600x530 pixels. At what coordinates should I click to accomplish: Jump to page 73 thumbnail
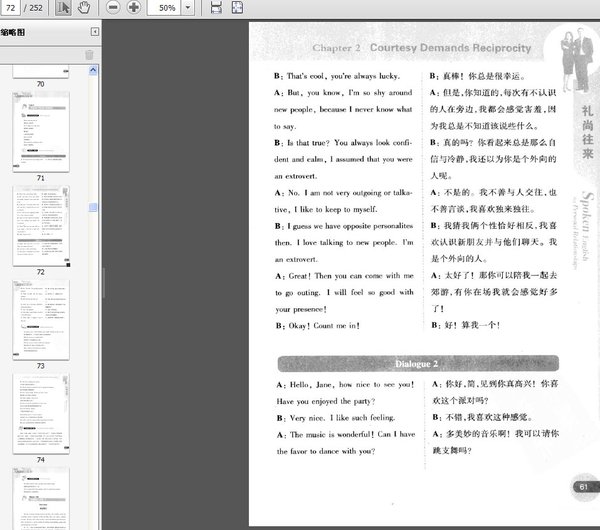coord(41,318)
